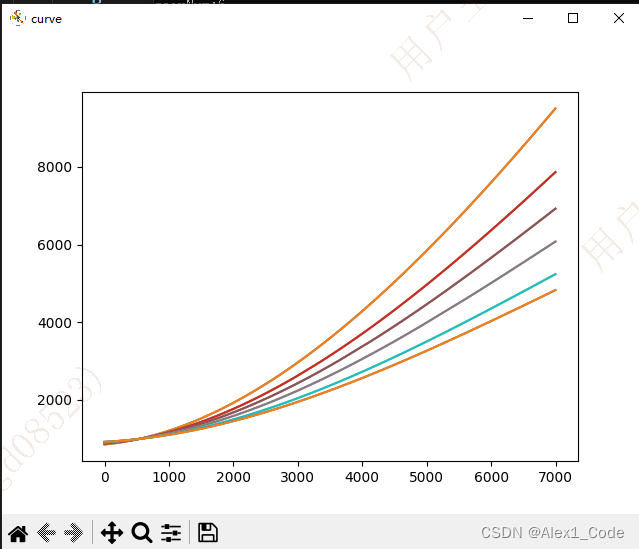Click the x-axis tick label 6000
This screenshot has width=639, height=549.
[491, 477]
